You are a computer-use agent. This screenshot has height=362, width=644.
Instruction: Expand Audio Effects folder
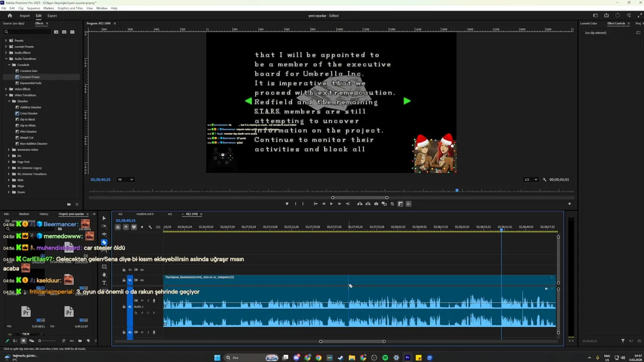coord(6,53)
